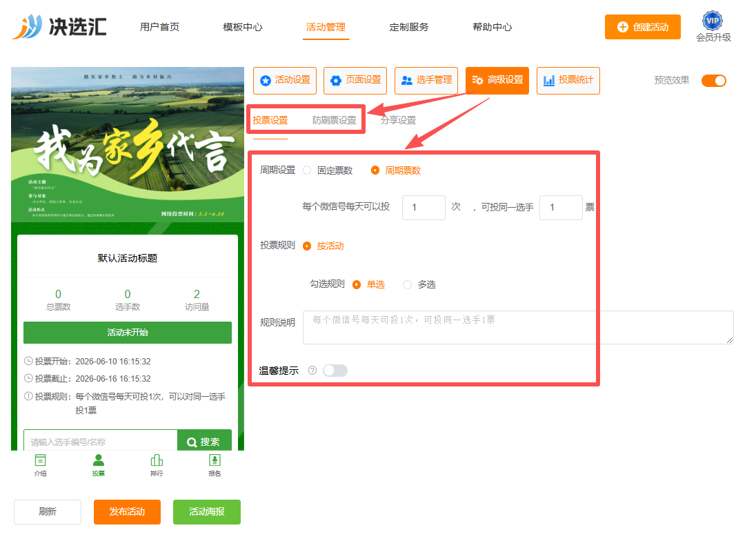756x539 pixels.
Task: Open the VIP 会员升级 badge
Action: (x=713, y=26)
